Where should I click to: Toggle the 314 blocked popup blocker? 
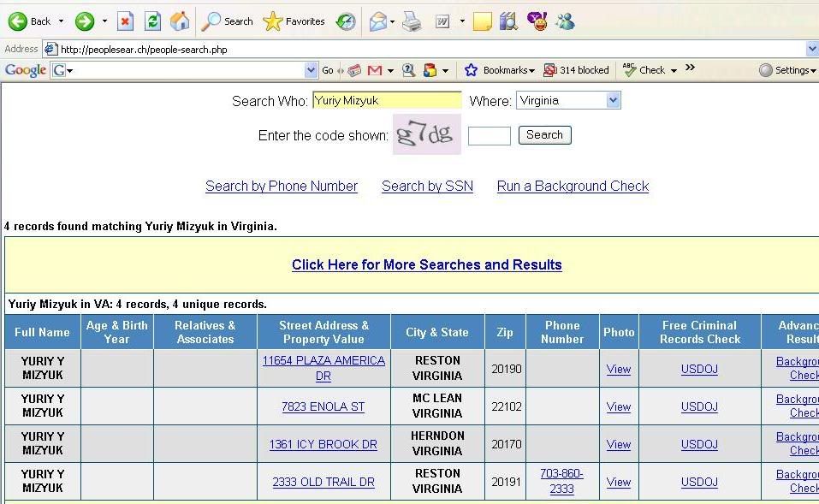(576, 70)
